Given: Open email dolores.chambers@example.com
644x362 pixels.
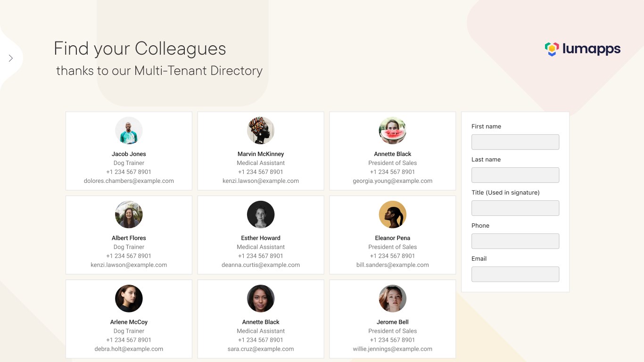Looking at the screenshot, I should coord(129,181).
